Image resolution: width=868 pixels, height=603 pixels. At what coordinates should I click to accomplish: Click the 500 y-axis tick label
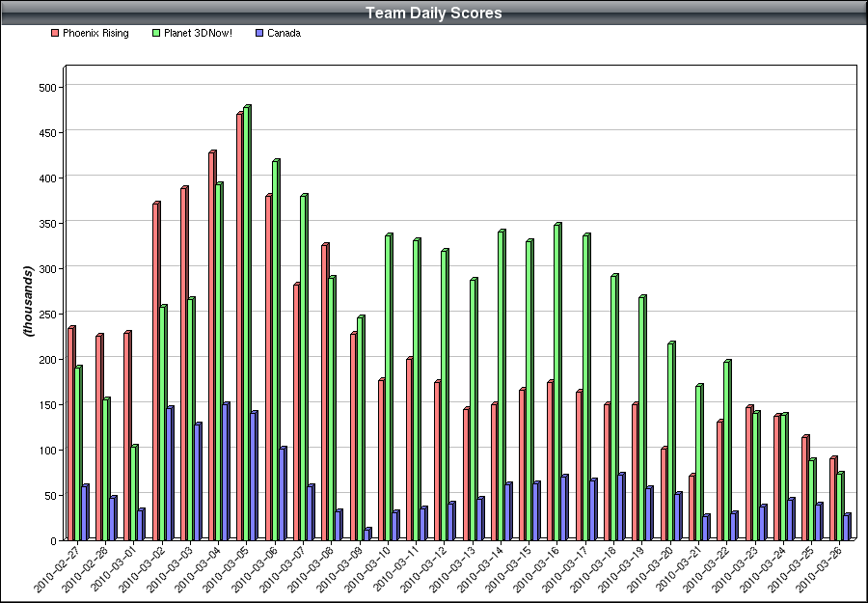(x=47, y=88)
